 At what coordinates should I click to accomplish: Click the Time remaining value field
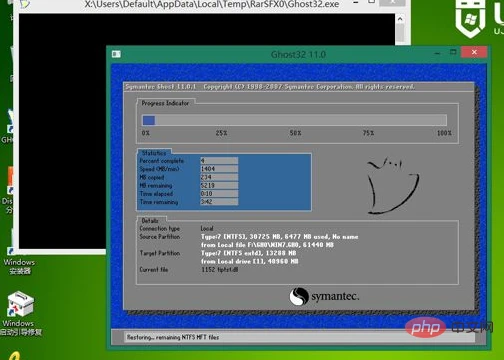(219, 202)
